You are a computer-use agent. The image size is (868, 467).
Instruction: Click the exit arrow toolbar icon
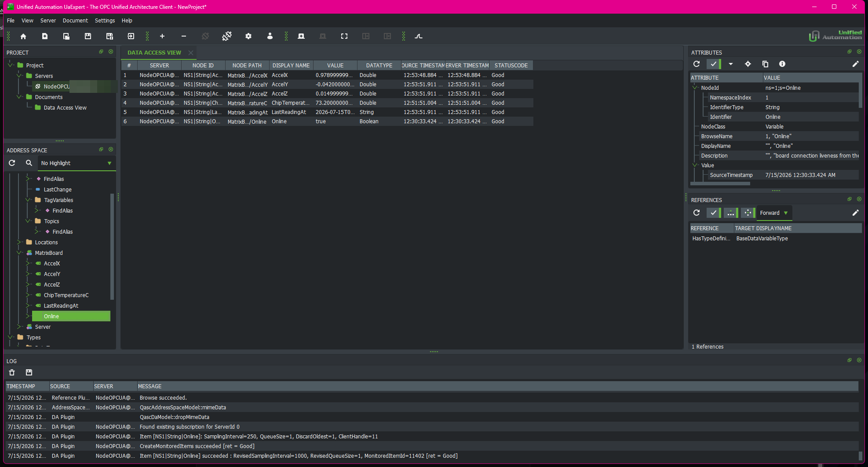pos(131,37)
